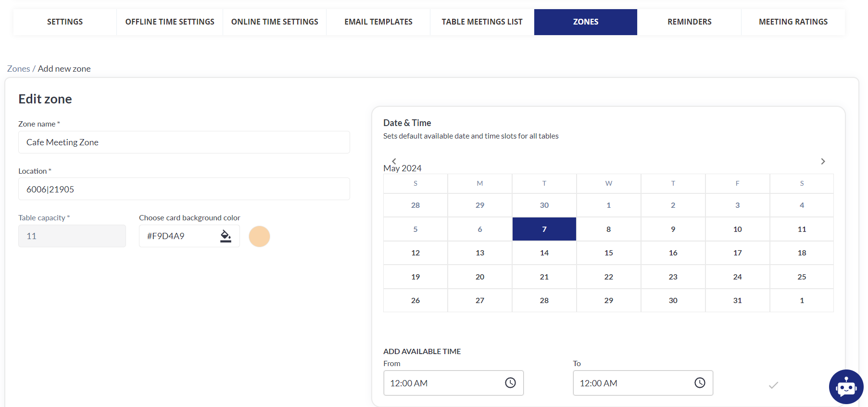This screenshot has height=407, width=868.
Task: Click the clock icon in To field
Action: click(700, 383)
